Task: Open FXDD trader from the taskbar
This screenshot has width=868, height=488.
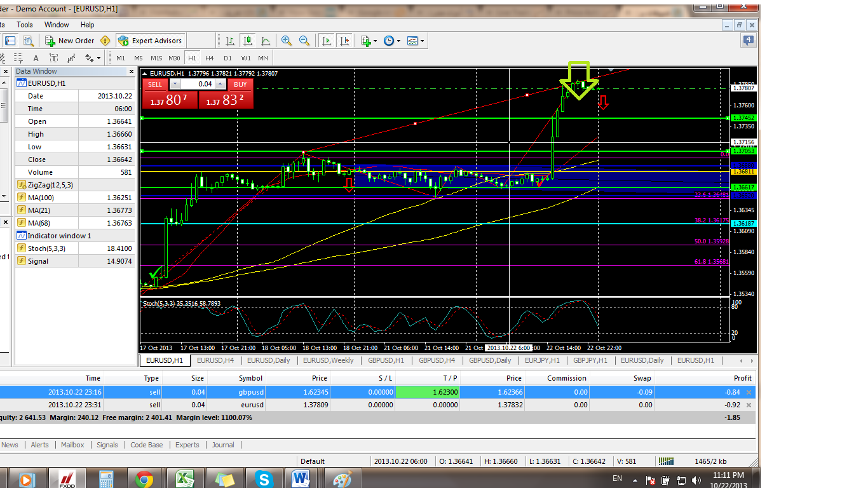Action: pos(67,478)
